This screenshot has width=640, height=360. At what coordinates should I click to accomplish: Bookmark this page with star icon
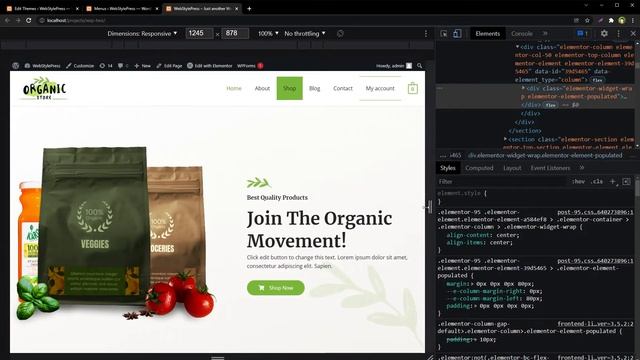coord(587,20)
